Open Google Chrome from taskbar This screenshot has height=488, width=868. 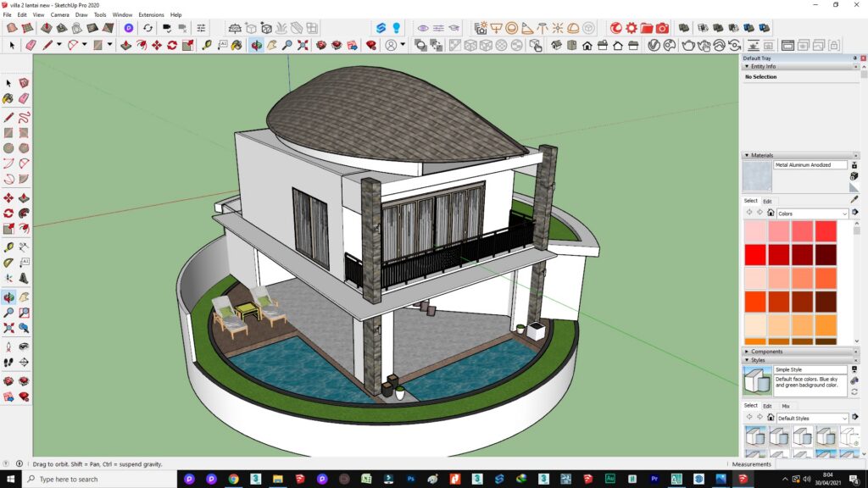click(234, 479)
